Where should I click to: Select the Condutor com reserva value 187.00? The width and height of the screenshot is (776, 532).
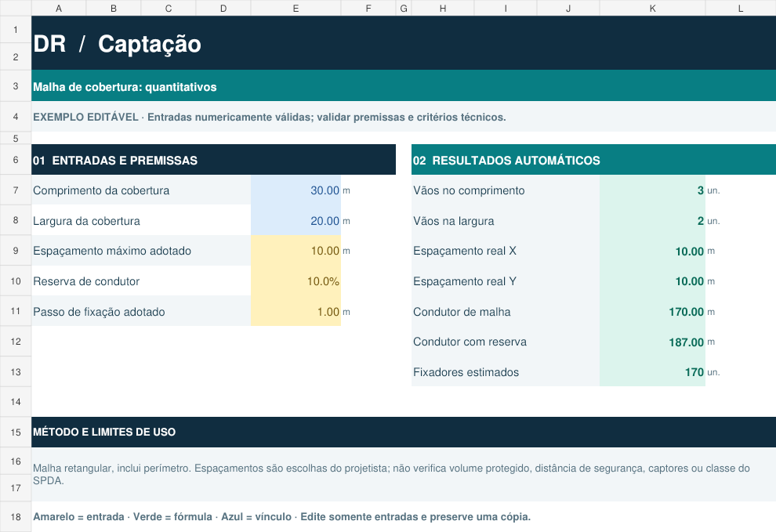click(x=652, y=342)
